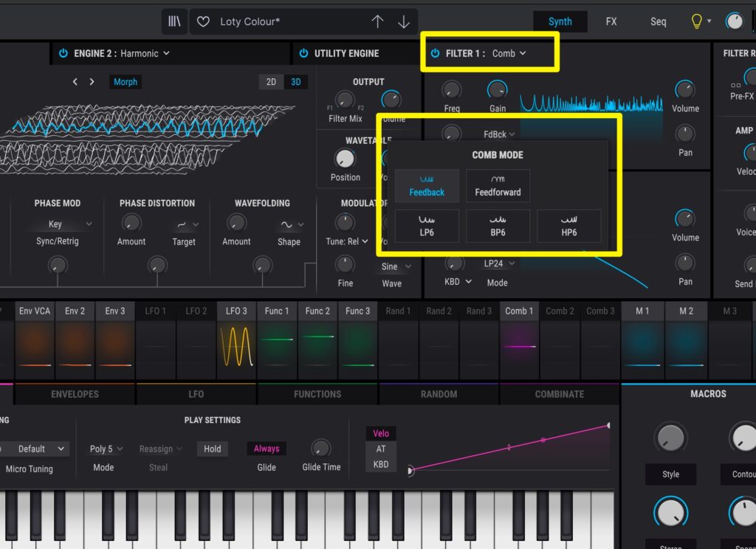Adjust the Glide Time knob

(x=321, y=448)
